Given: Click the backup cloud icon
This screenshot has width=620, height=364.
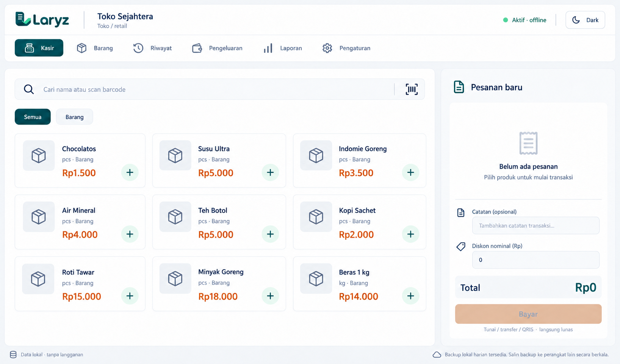Looking at the screenshot, I should pos(437,355).
